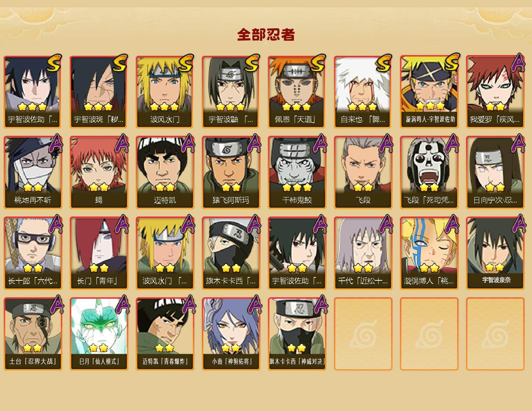Click 迈特凯「青春爆炸」 card

tap(165, 334)
